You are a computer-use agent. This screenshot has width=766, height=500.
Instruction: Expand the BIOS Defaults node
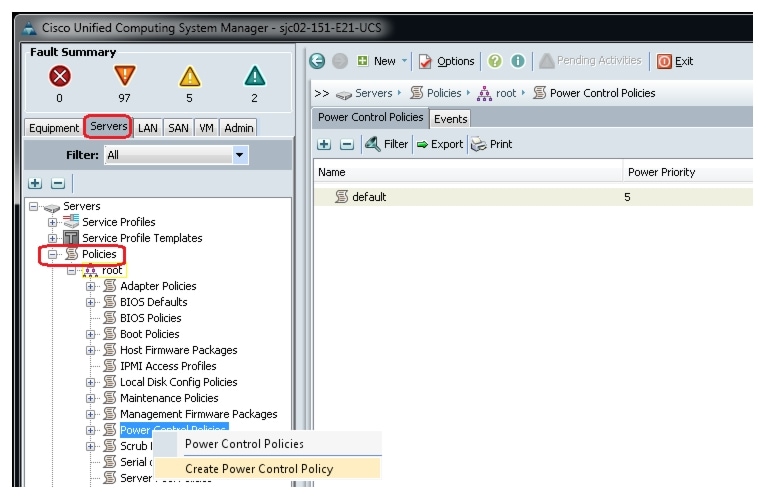coord(90,303)
